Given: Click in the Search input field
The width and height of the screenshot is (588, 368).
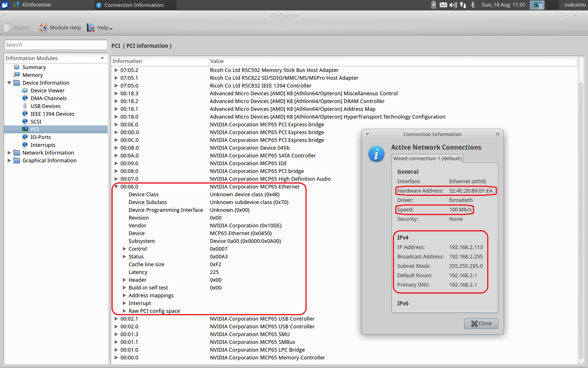Looking at the screenshot, I should coord(56,45).
